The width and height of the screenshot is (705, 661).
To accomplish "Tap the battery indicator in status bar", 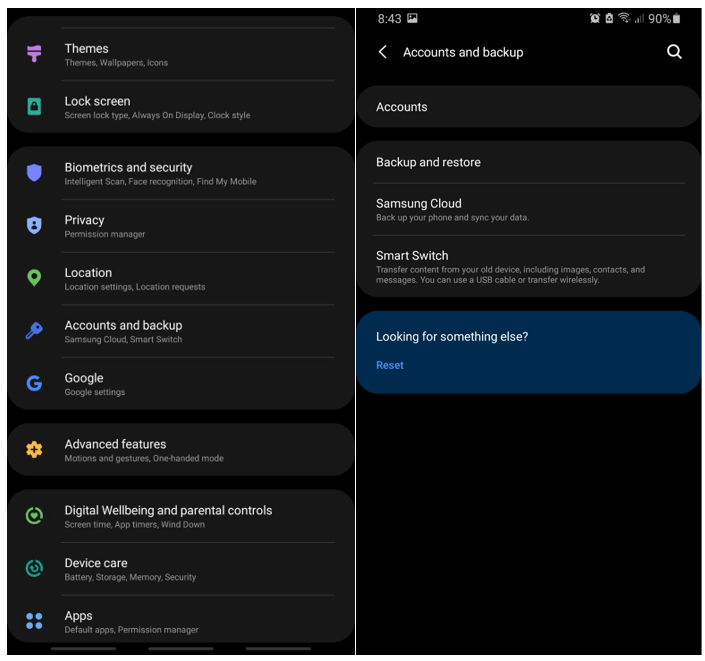I will [677, 19].
